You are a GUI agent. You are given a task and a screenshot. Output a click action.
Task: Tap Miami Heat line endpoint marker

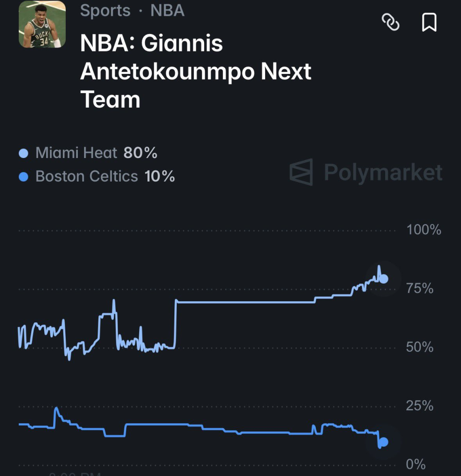click(x=384, y=279)
